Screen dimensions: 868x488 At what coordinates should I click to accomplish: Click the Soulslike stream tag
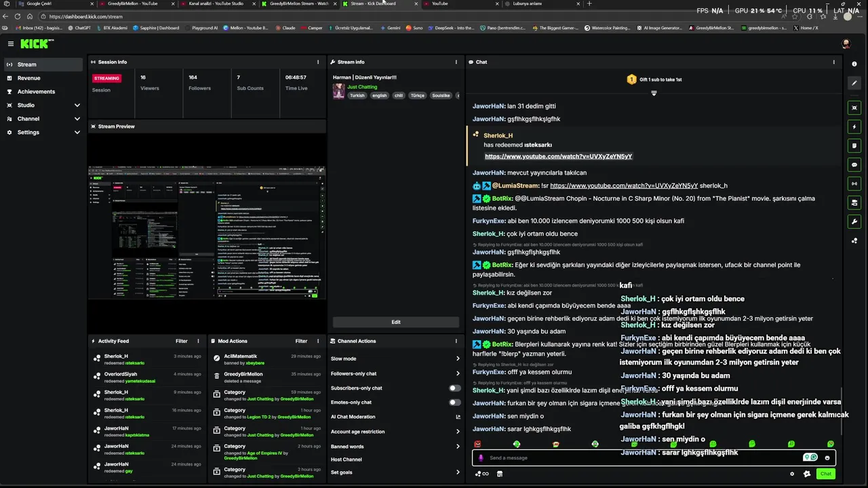click(x=441, y=96)
